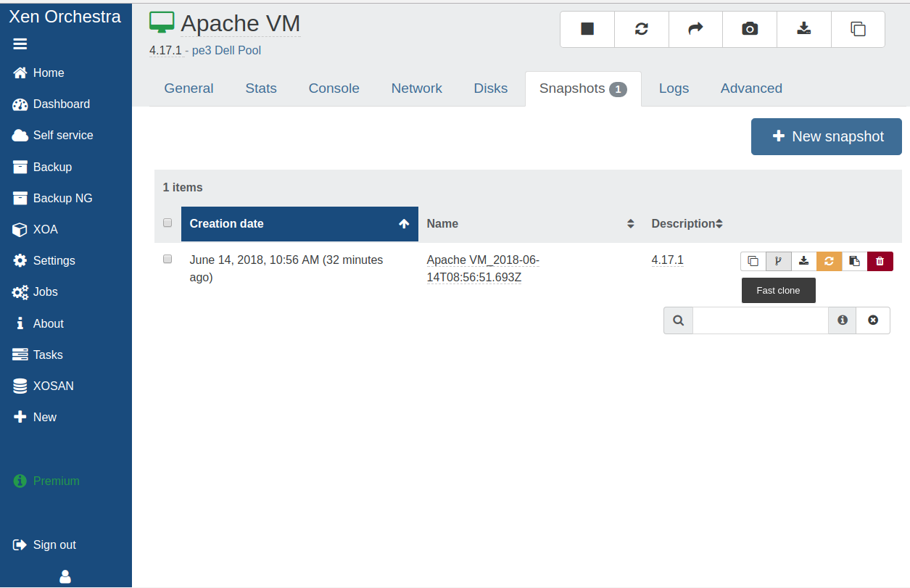Edit snapshot name Apache VM_2018-06-14T08:56:51.693Z

click(x=483, y=268)
